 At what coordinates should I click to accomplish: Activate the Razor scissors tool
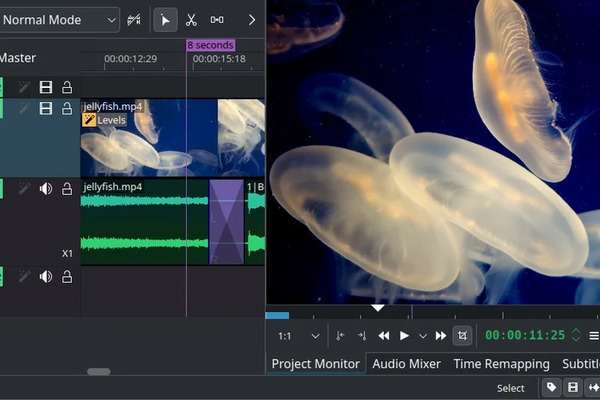191,20
